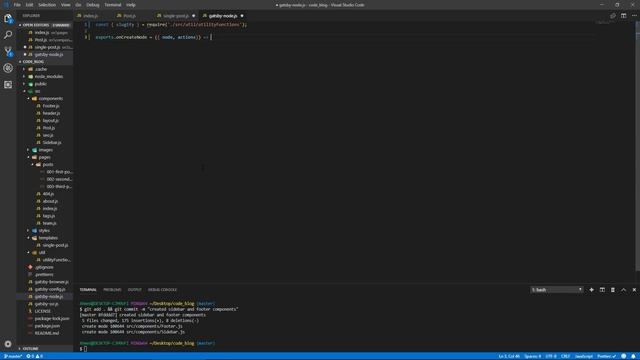The width and height of the screenshot is (640, 360).
Task: Expand the public folder
Action: coord(45,84)
